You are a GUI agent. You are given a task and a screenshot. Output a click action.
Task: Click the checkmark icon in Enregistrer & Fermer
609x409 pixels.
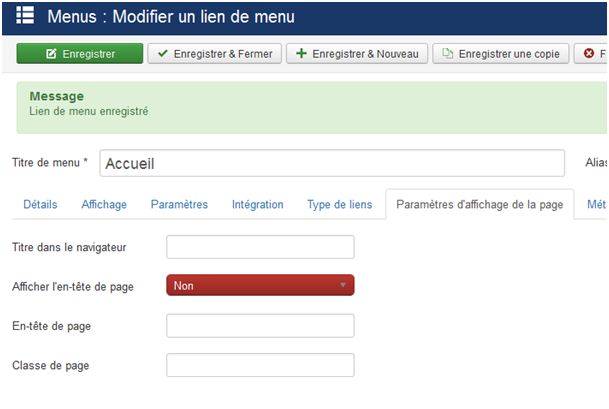tap(163, 53)
